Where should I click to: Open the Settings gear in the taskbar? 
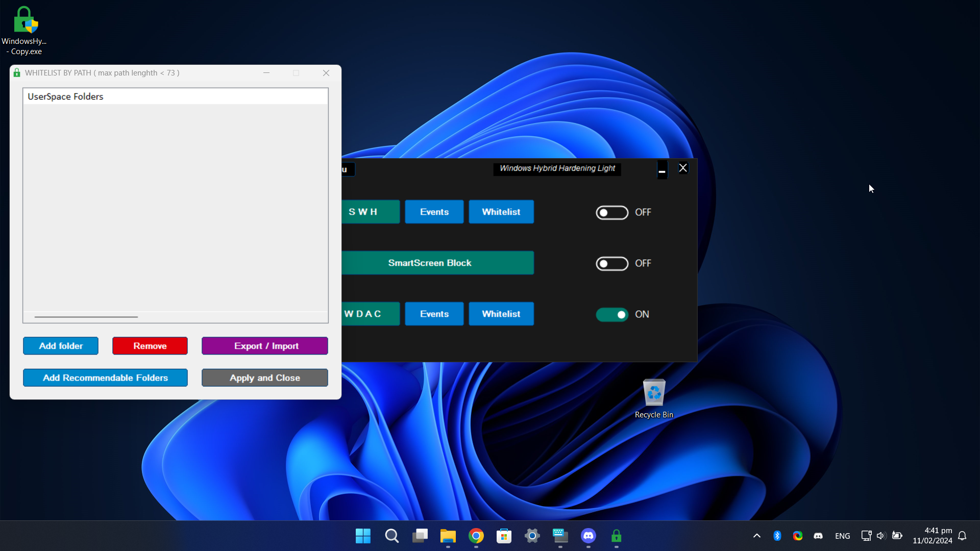532,536
